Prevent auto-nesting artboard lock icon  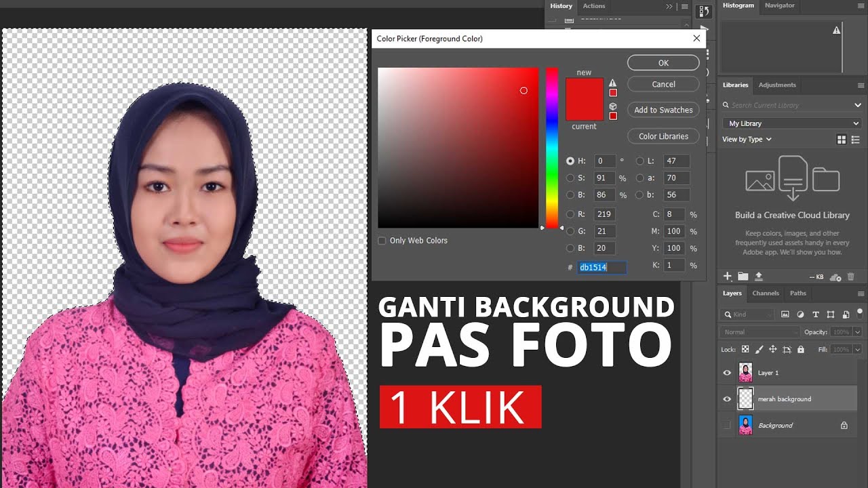tap(787, 350)
